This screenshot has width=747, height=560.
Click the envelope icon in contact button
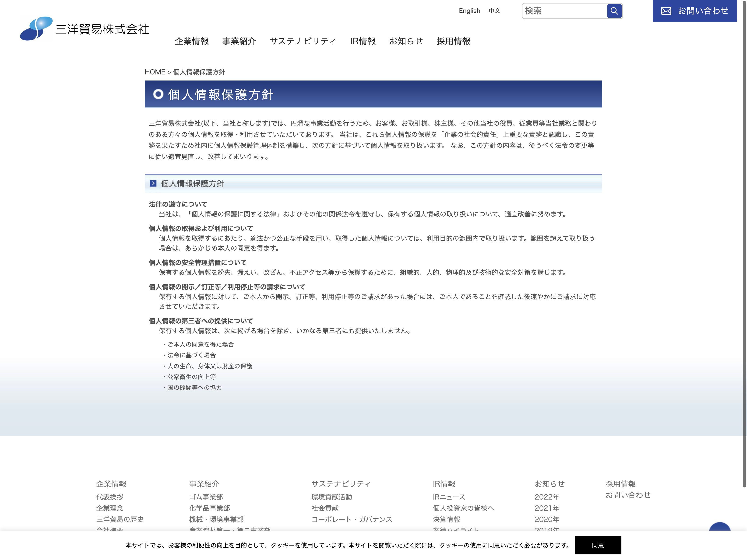click(666, 11)
